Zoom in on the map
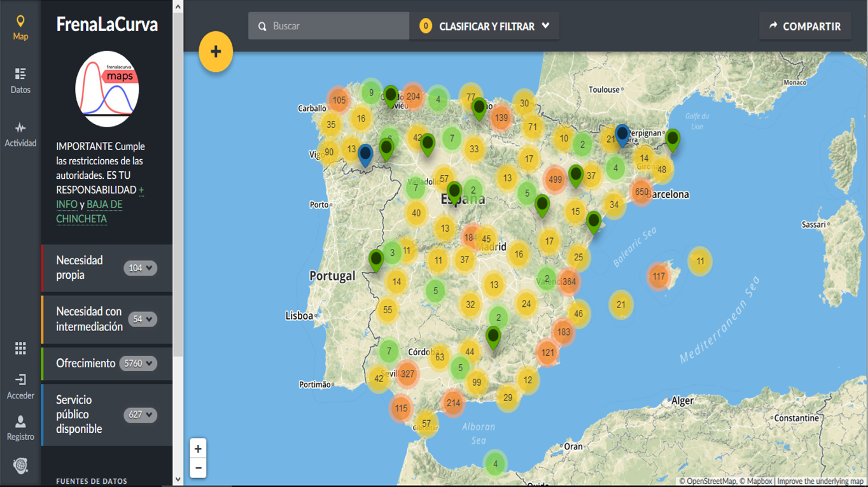Image resolution: width=868 pixels, height=487 pixels. point(198,449)
